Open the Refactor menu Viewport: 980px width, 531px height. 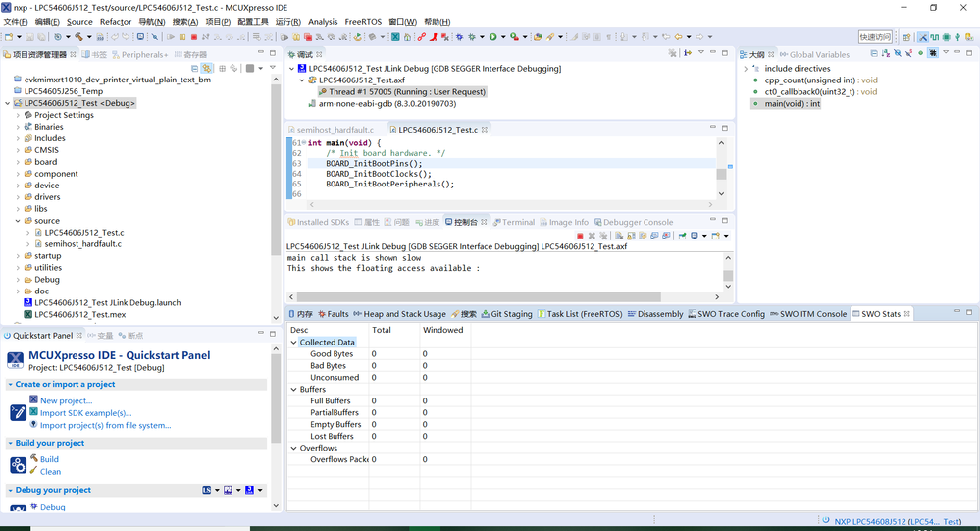coord(116,22)
